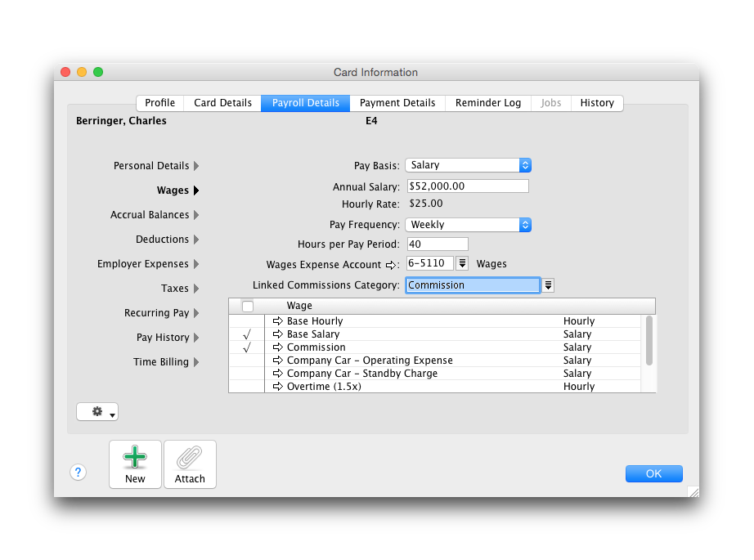The height and width of the screenshot is (560, 754).
Task: Click the blue help question mark
Action: pyautogui.click(x=79, y=472)
